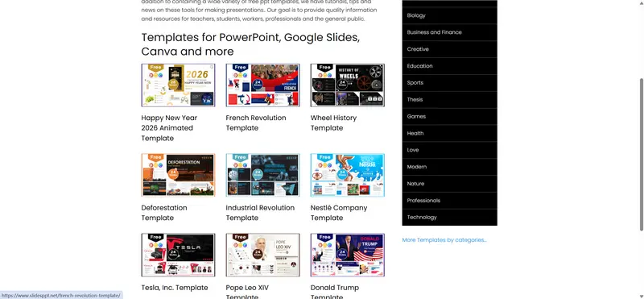Screen dimensions: 644x299
Task: Select the Modern category
Action: point(450,167)
